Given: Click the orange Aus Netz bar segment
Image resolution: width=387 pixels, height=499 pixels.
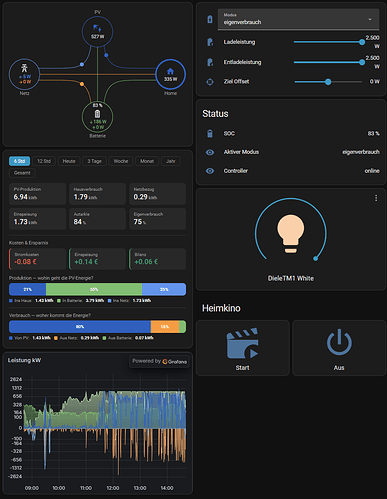Looking at the screenshot, I should click(165, 327).
